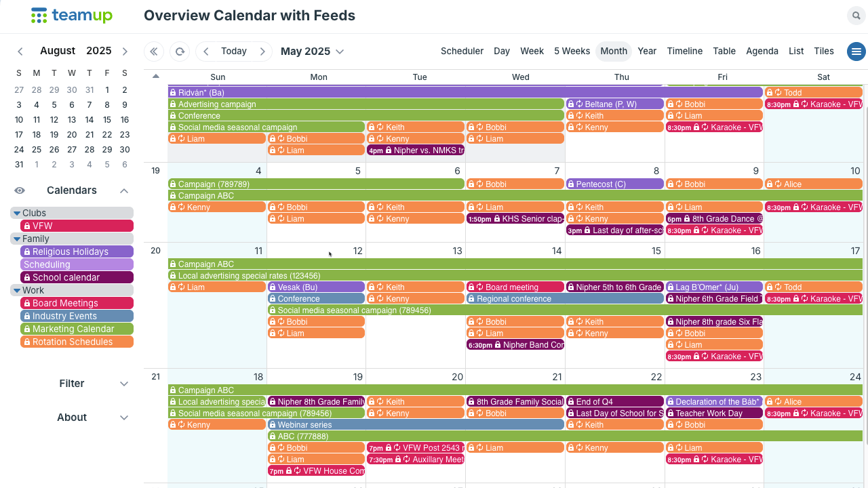Open the blue hamburger menu button
868x488 pixels.
pos(856,52)
